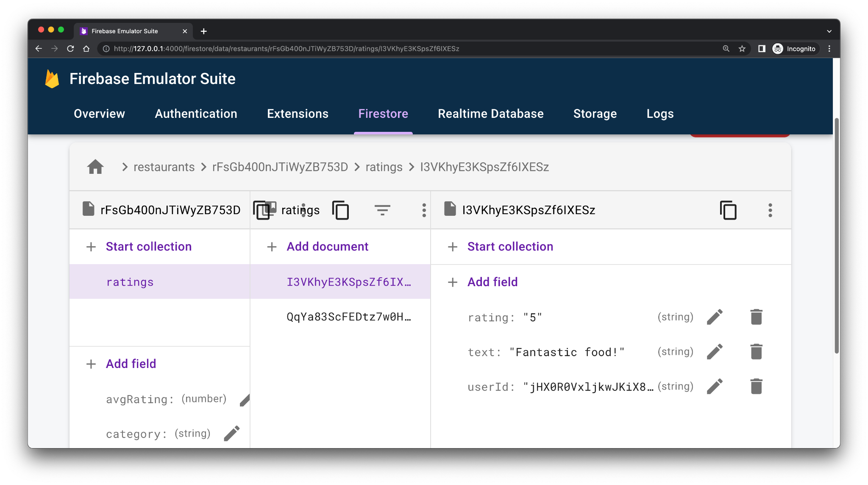The width and height of the screenshot is (868, 485).
Task: Navigate to rFsGb400nJTiWyZB753D breadcrumb
Action: (280, 167)
